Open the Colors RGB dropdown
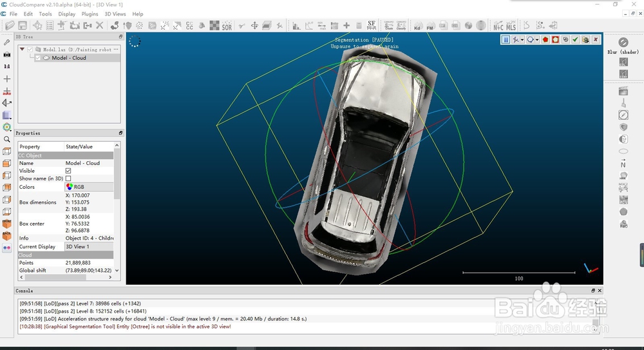 click(x=89, y=187)
